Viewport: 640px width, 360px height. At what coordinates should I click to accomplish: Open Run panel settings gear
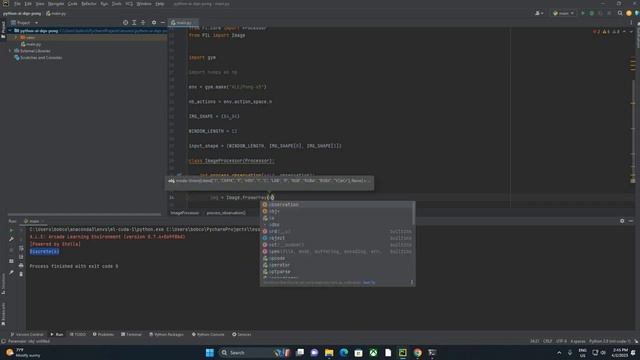pyautogui.click(x=622, y=221)
